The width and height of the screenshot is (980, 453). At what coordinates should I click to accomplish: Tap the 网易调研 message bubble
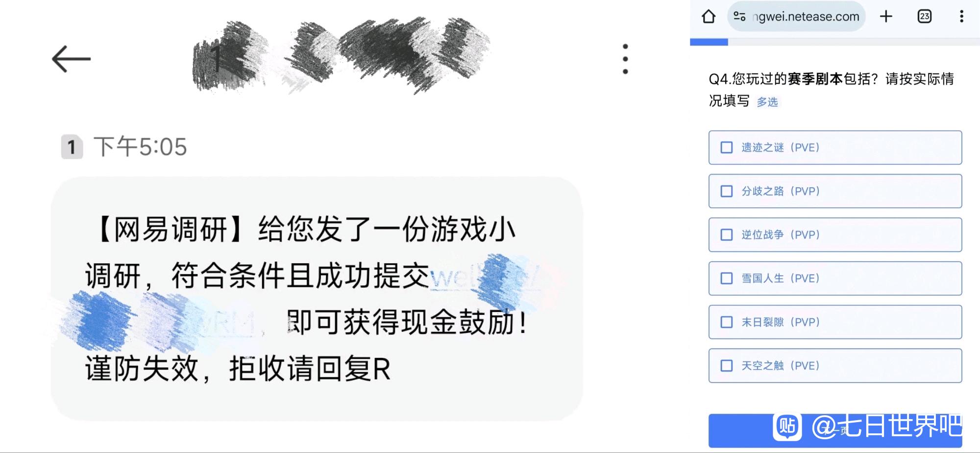[317, 299]
